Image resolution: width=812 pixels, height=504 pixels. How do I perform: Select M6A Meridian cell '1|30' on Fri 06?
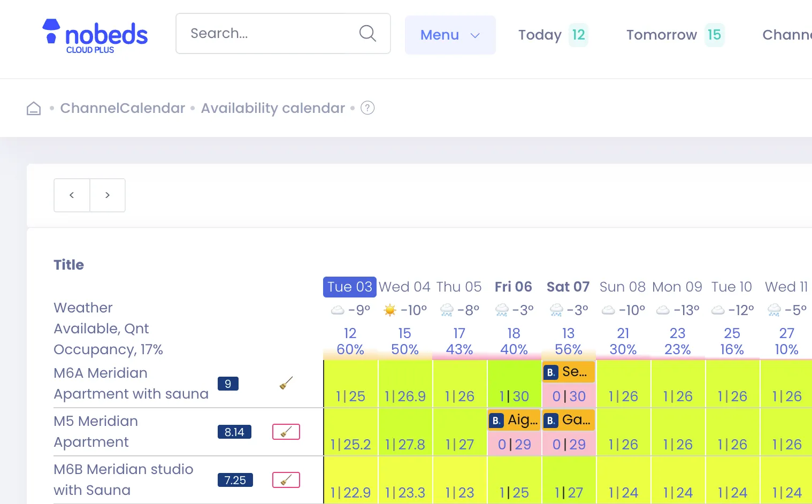point(514,384)
